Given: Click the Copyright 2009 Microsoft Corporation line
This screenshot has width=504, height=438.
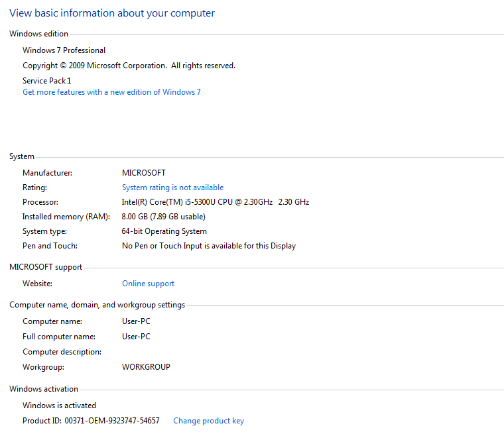Looking at the screenshot, I should pyautogui.click(x=129, y=66).
